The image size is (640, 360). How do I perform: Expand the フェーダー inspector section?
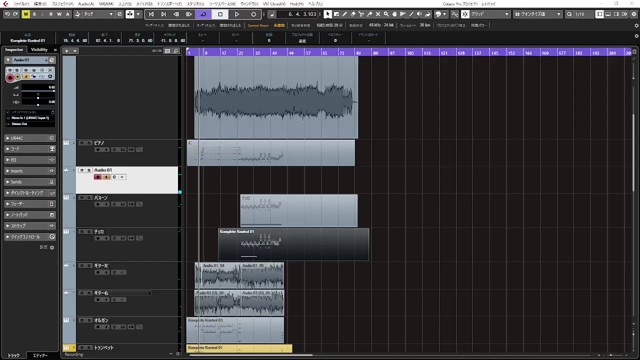coord(29,204)
